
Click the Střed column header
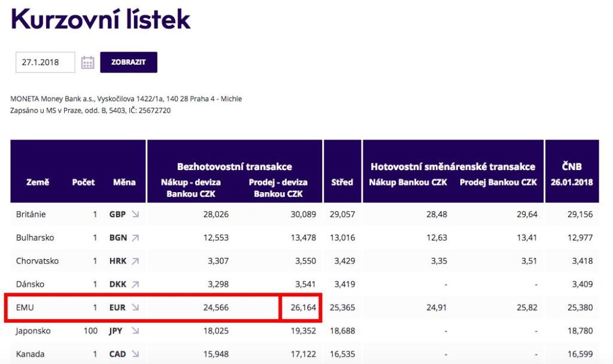tap(342, 183)
